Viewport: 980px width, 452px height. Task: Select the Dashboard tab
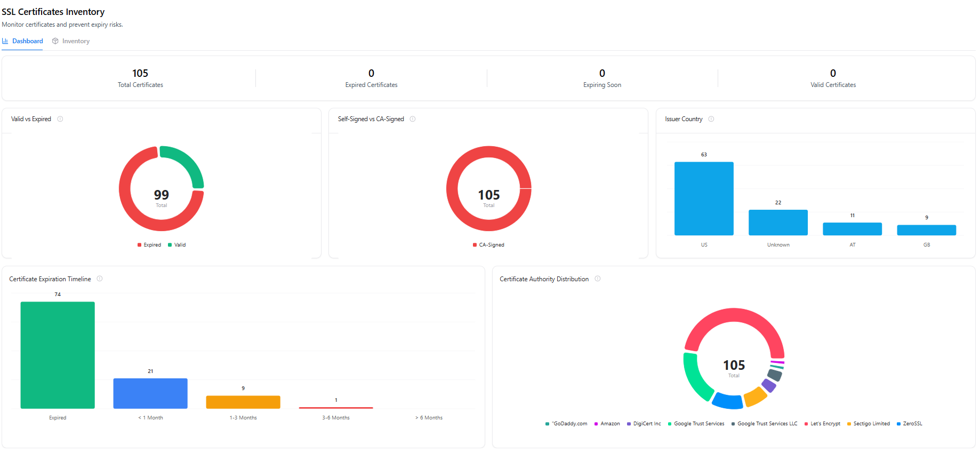(27, 41)
